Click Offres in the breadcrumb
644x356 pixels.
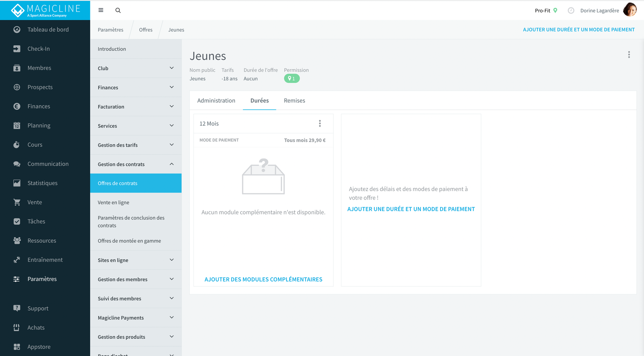146,30
